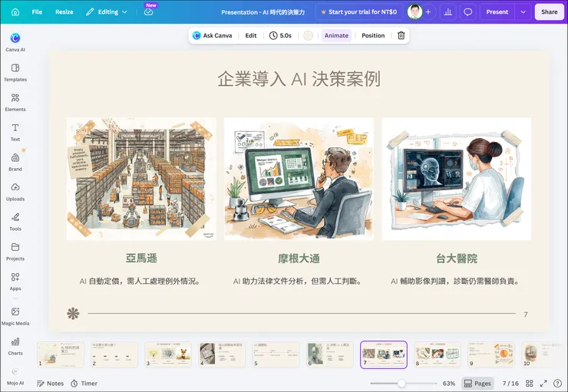
Task: Open slide 3 thumbnail
Action: point(168,354)
